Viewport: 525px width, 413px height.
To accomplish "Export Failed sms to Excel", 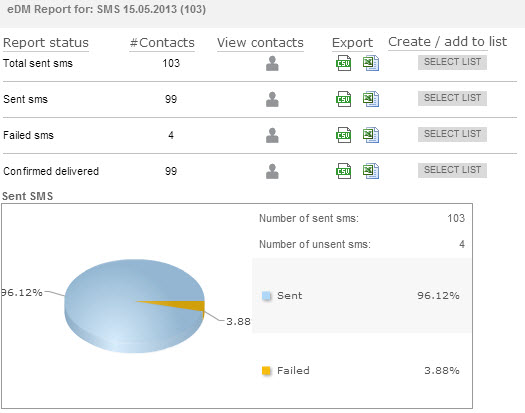I will tap(371, 135).
